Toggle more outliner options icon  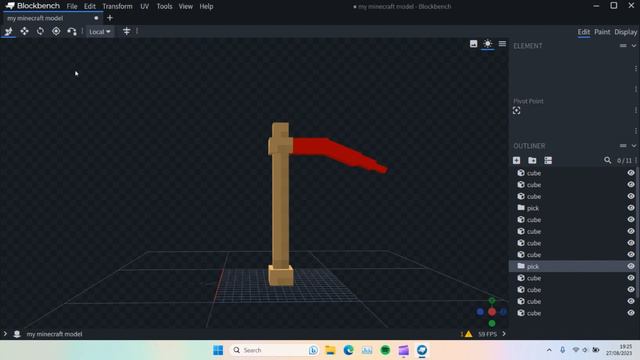[x=548, y=160]
